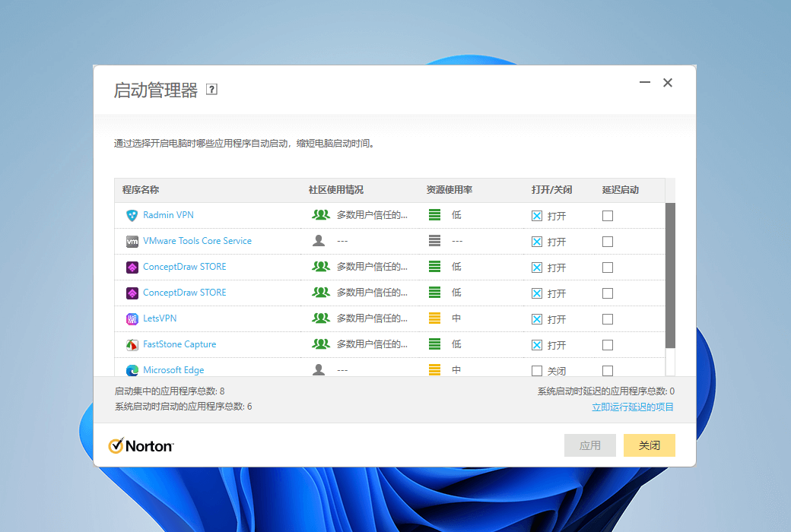Click the FastStone Capture app icon
This screenshot has height=532, width=791.
coord(132,345)
